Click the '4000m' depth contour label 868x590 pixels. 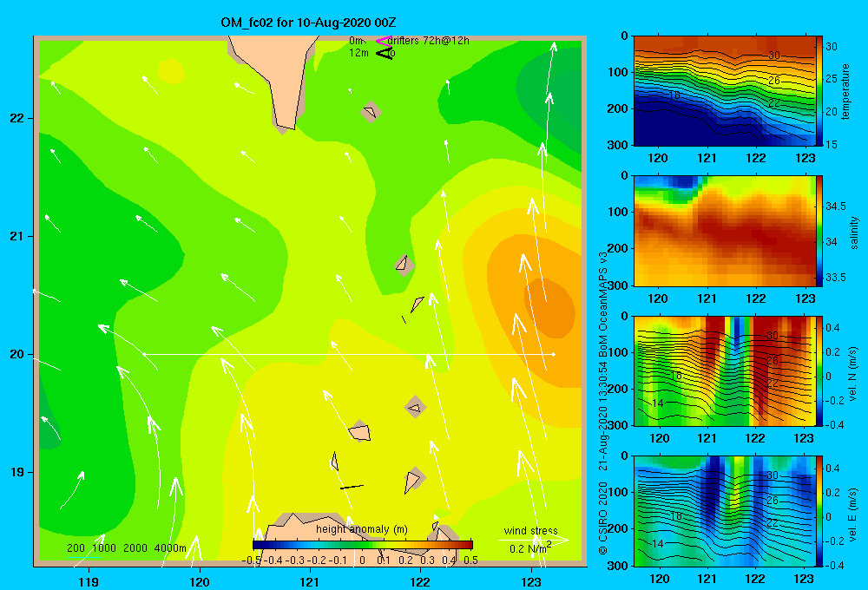(x=170, y=548)
